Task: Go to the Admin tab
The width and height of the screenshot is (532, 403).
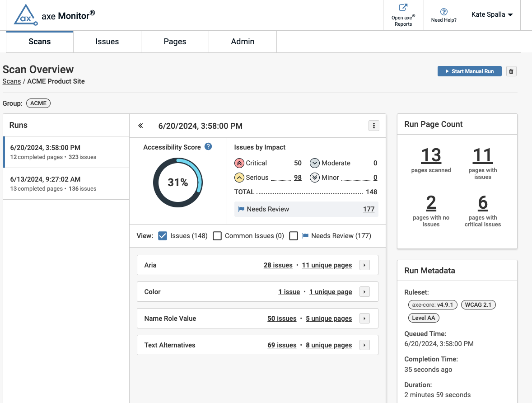Action: tap(243, 42)
